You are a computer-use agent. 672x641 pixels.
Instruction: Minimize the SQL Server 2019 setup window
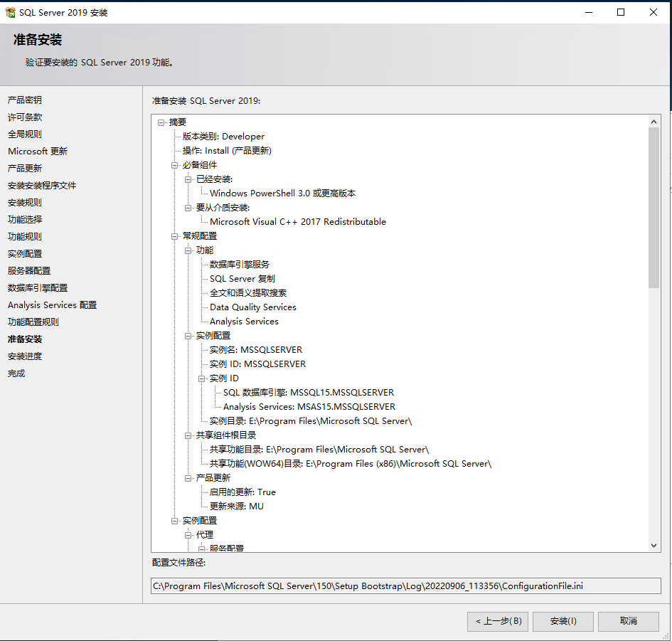(x=588, y=12)
